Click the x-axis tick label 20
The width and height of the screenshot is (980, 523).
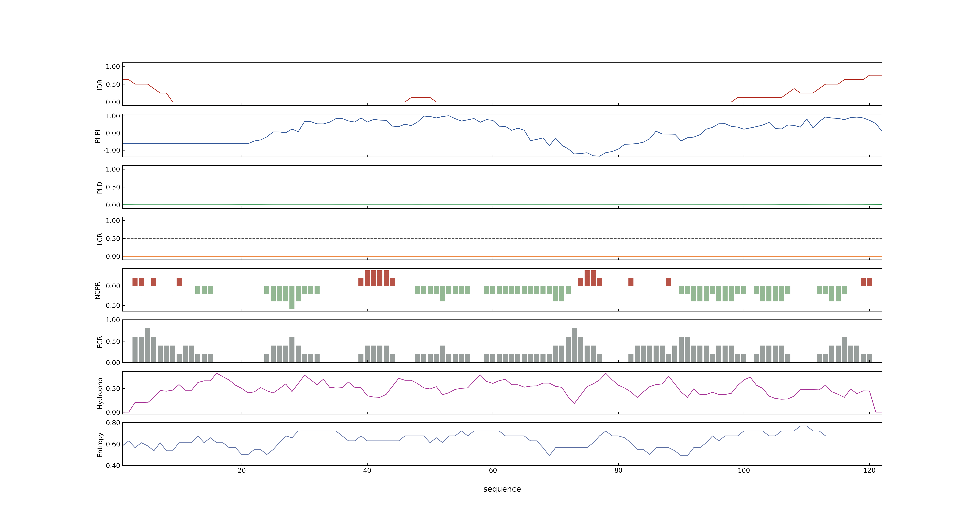[x=242, y=470]
